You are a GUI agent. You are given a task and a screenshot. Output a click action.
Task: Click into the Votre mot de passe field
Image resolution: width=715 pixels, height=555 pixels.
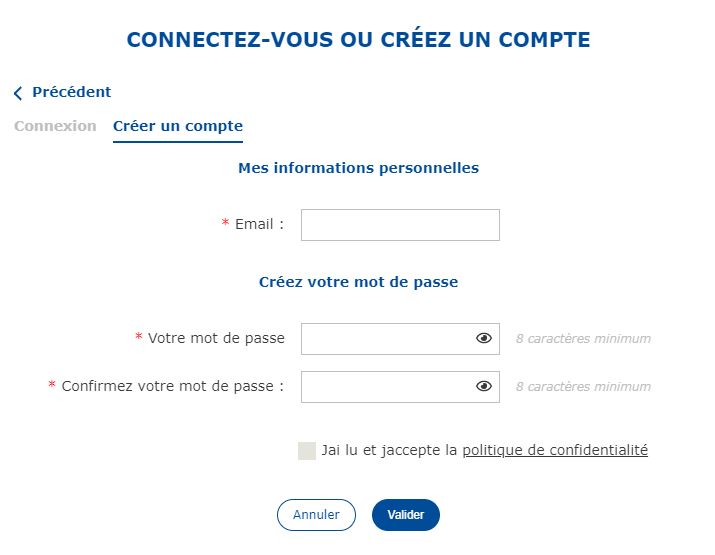(x=385, y=339)
